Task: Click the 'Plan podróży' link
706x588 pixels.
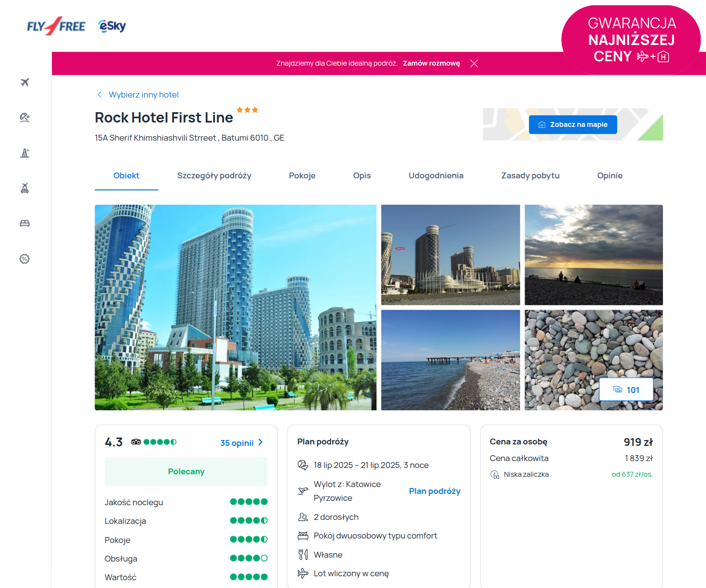Action: pos(434,491)
